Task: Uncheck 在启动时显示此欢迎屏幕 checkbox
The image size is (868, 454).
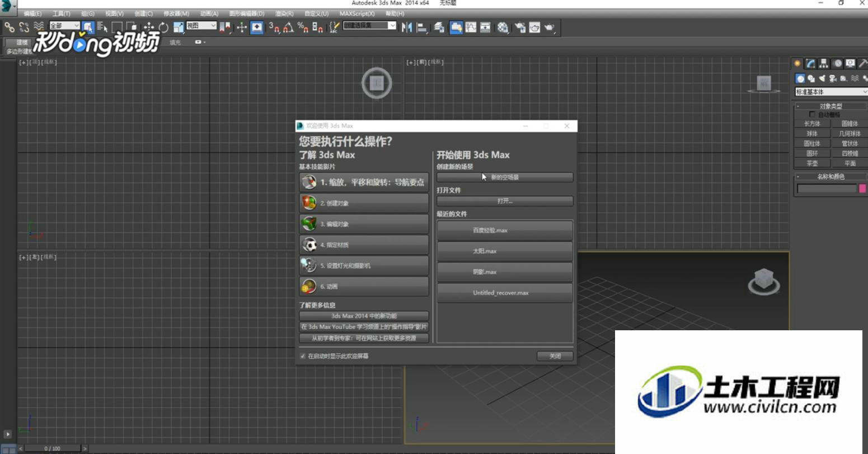Action: 303,356
